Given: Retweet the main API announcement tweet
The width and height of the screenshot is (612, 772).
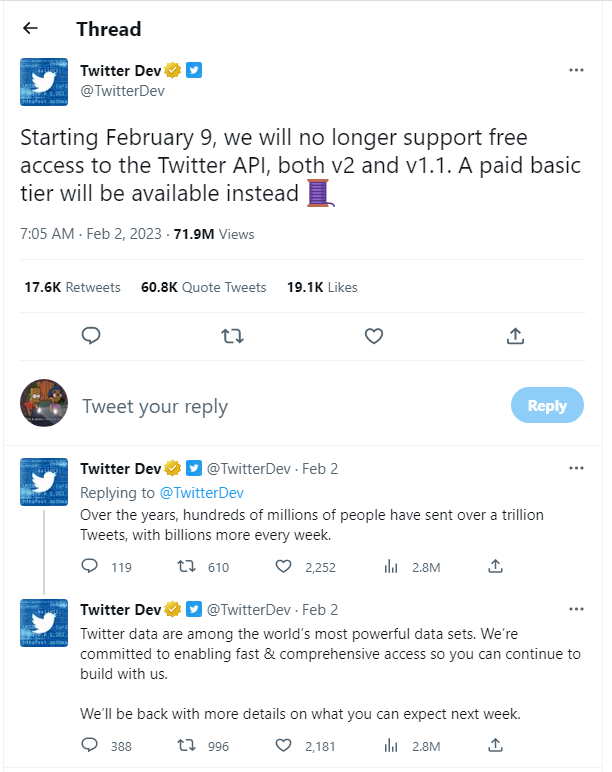Looking at the screenshot, I should 232,336.
